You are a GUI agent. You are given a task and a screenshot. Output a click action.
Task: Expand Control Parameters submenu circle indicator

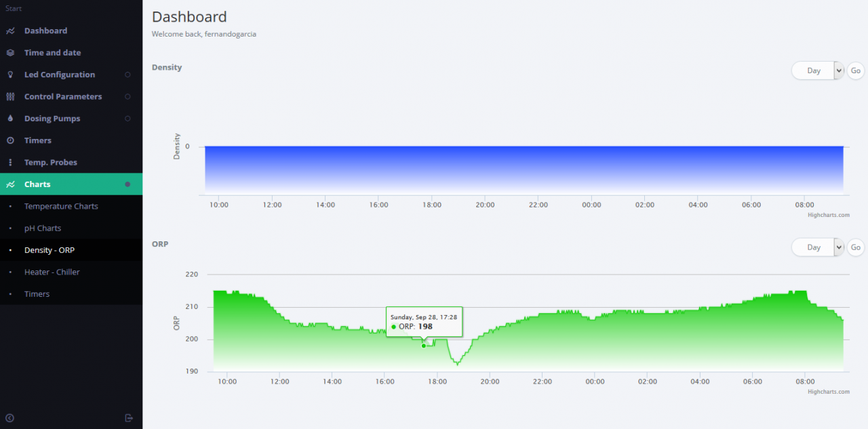click(x=127, y=96)
